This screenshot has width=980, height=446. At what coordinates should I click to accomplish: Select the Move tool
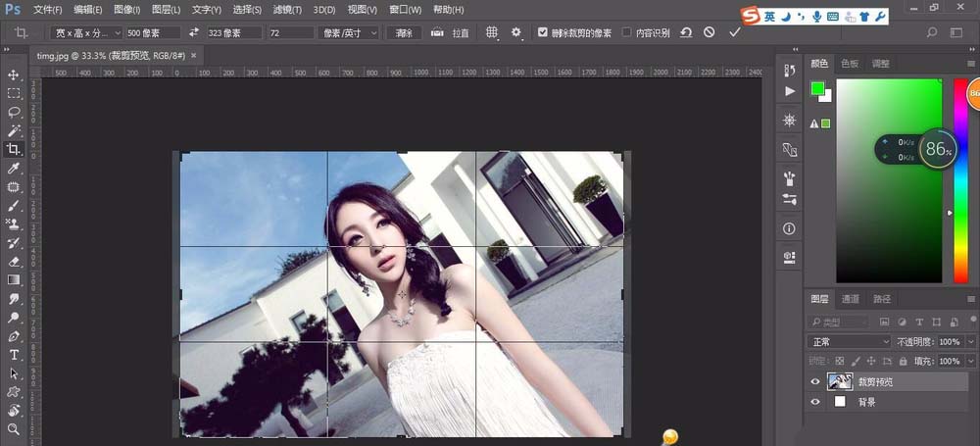pos(14,74)
